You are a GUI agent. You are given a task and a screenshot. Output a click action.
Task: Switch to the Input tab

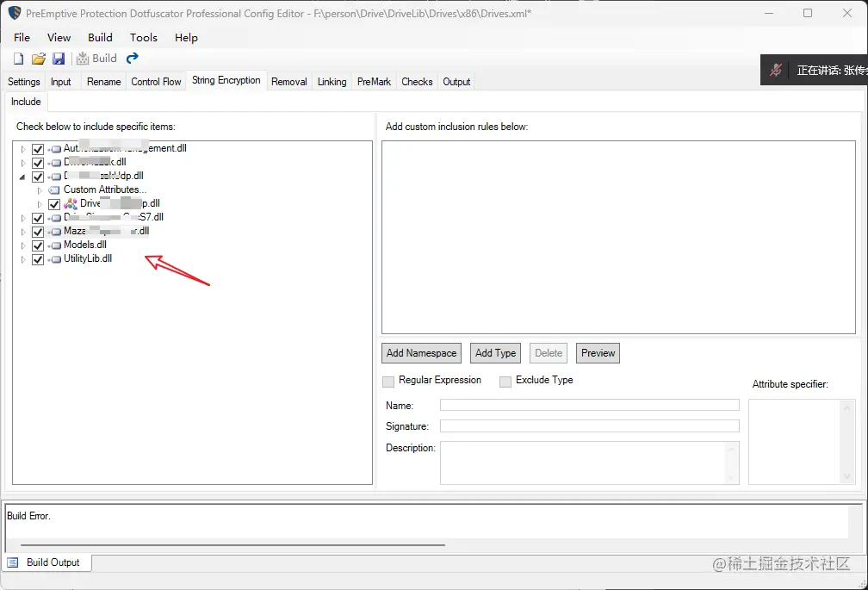point(61,81)
